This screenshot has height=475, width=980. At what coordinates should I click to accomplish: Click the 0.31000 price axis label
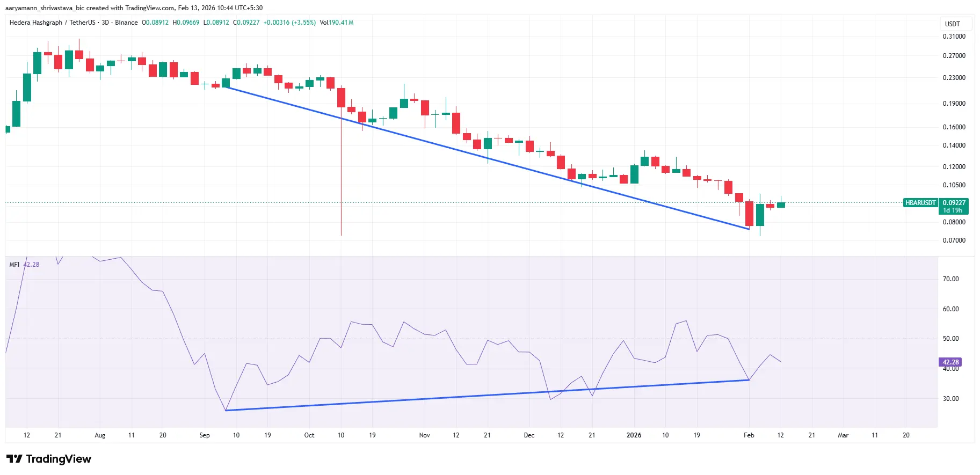coord(954,36)
